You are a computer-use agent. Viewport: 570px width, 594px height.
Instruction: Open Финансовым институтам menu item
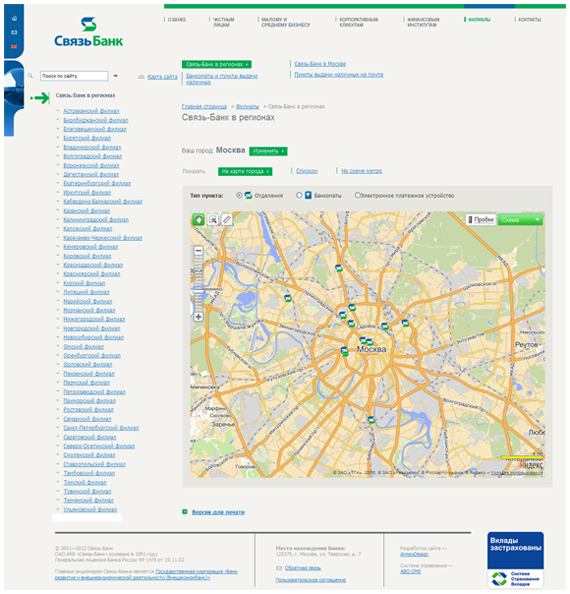[x=423, y=22]
